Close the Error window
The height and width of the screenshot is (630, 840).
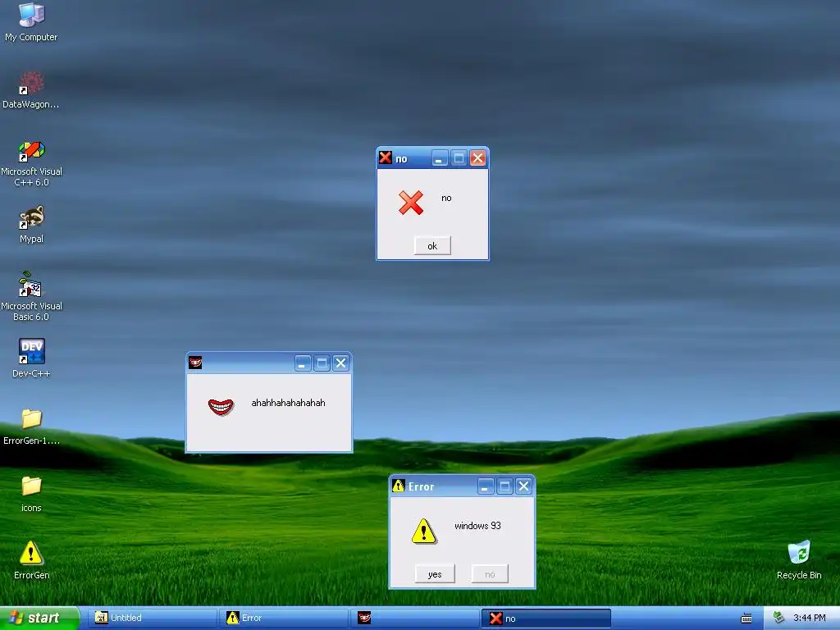point(523,486)
